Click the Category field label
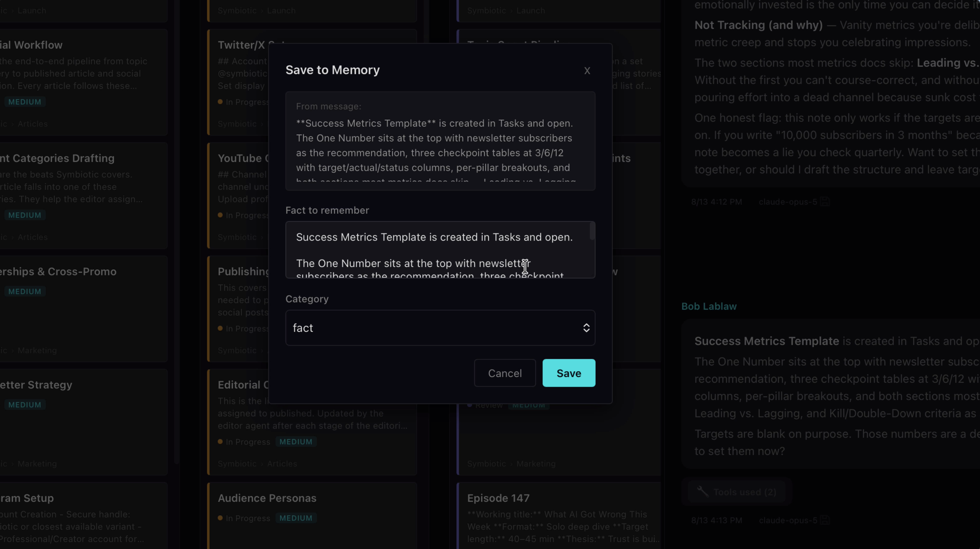This screenshot has height=549, width=980. 307,299
